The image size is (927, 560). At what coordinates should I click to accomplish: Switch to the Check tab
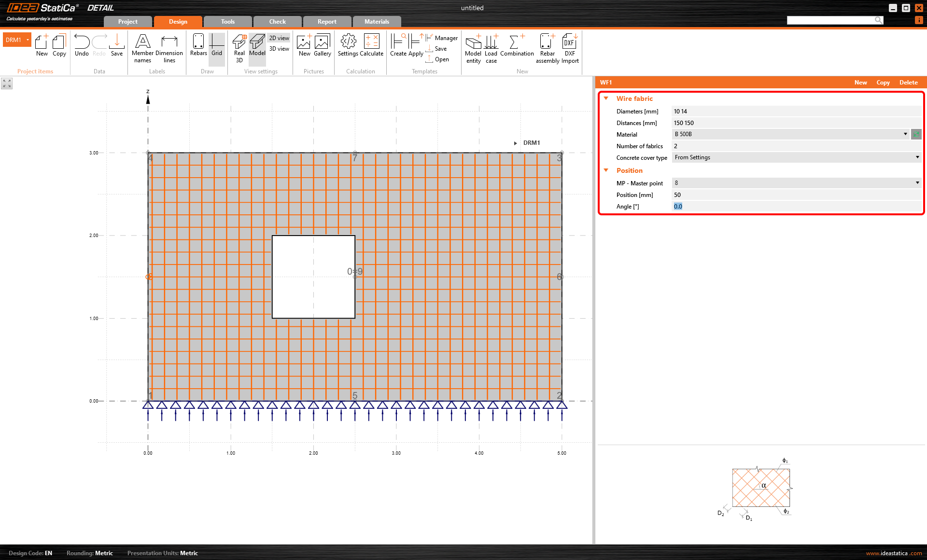tap(277, 22)
